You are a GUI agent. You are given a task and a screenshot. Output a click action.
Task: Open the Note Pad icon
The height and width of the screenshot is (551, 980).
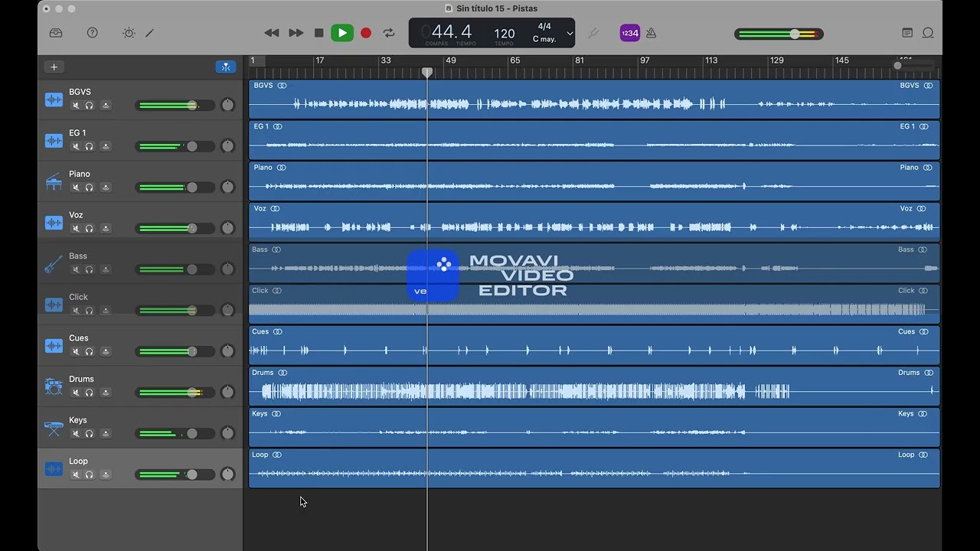[x=907, y=33]
